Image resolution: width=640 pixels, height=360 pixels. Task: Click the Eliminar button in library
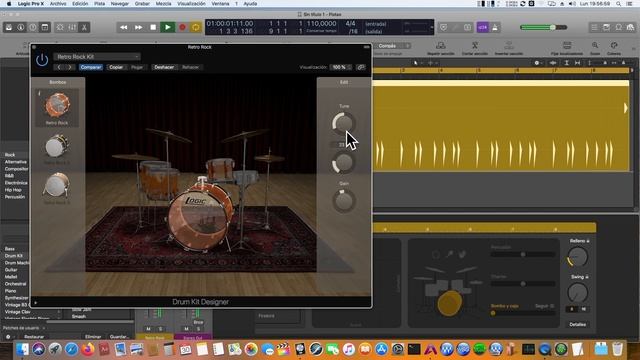tap(93, 337)
